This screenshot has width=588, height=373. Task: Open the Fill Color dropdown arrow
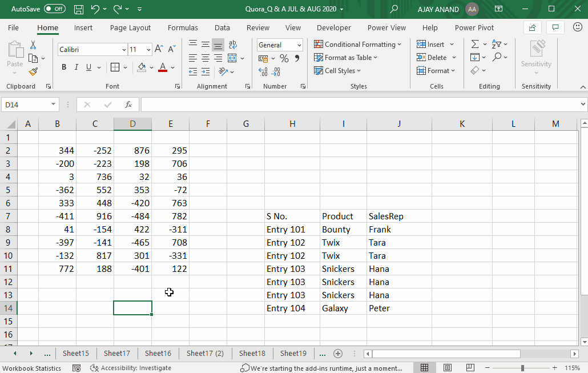coord(151,67)
